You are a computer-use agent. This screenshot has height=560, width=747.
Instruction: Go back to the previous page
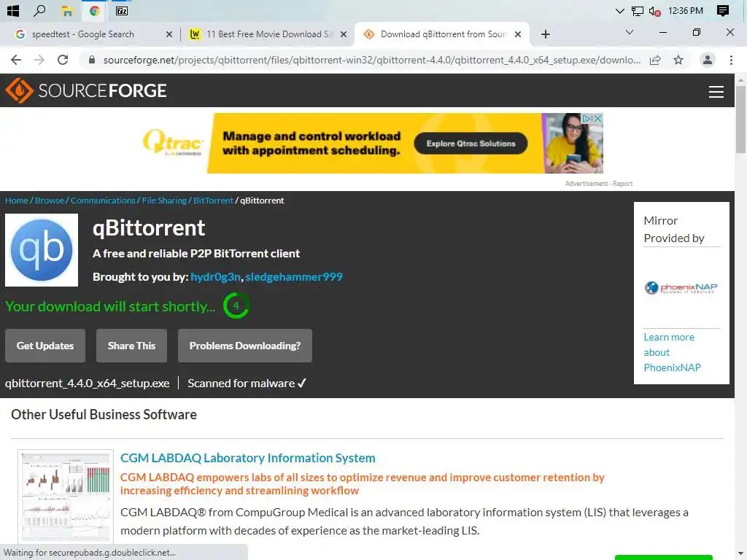(x=16, y=60)
